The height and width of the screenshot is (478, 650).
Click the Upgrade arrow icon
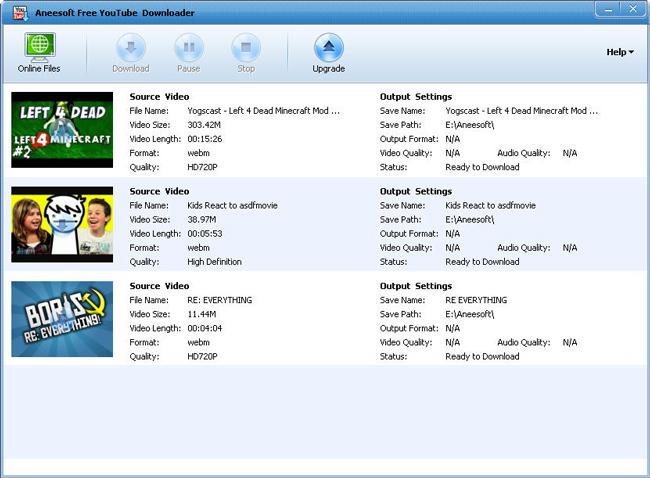[329, 47]
